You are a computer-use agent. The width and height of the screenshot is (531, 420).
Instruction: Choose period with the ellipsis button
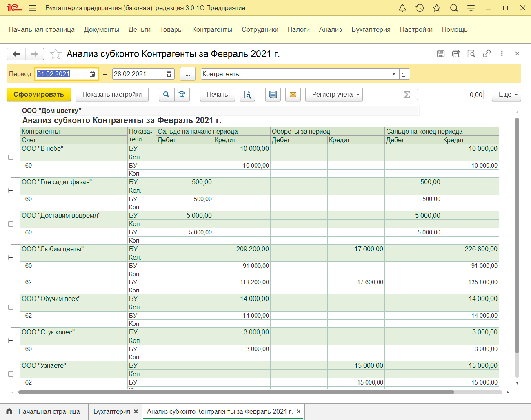188,74
